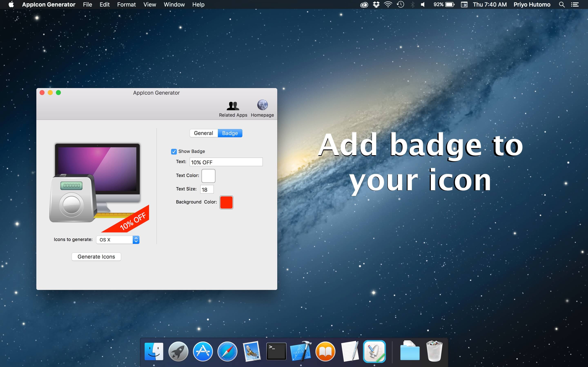Open the Wi-Fi menu
Screen dimensions: 588x367
click(x=388, y=4)
